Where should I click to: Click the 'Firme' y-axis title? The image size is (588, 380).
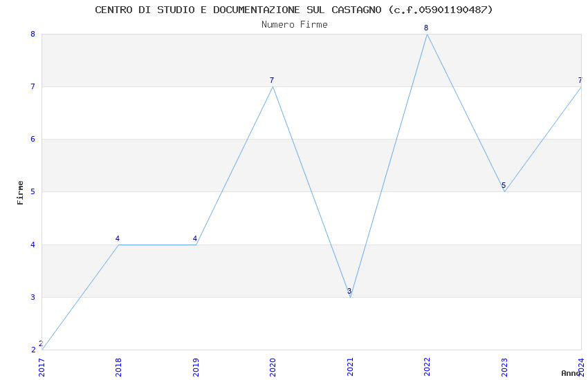(20, 193)
